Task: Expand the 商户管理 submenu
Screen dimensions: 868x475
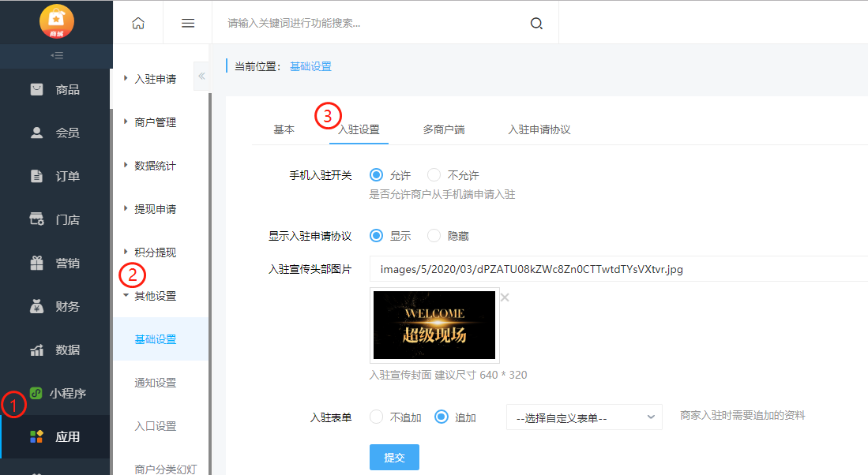Action: (x=149, y=122)
